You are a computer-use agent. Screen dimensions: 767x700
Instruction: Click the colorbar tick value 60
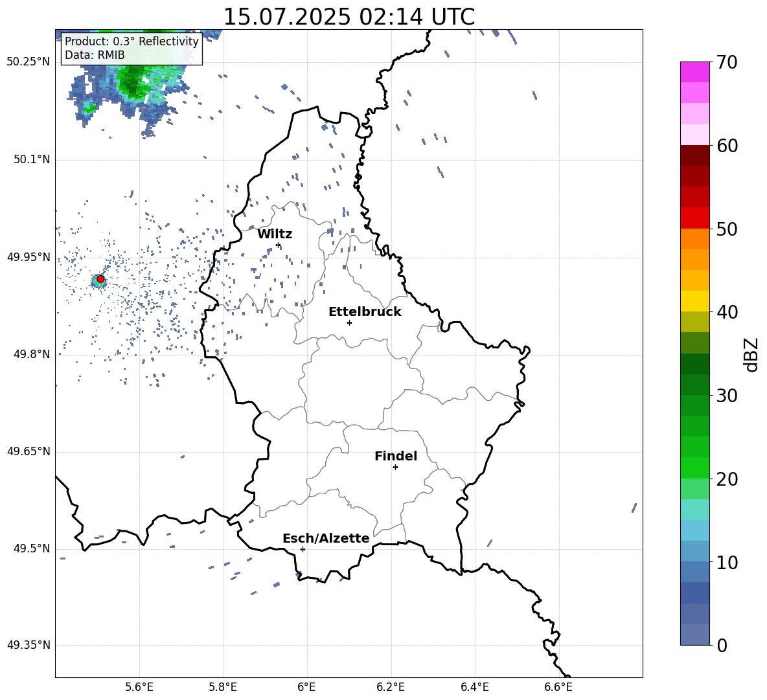pyautogui.click(x=727, y=146)
